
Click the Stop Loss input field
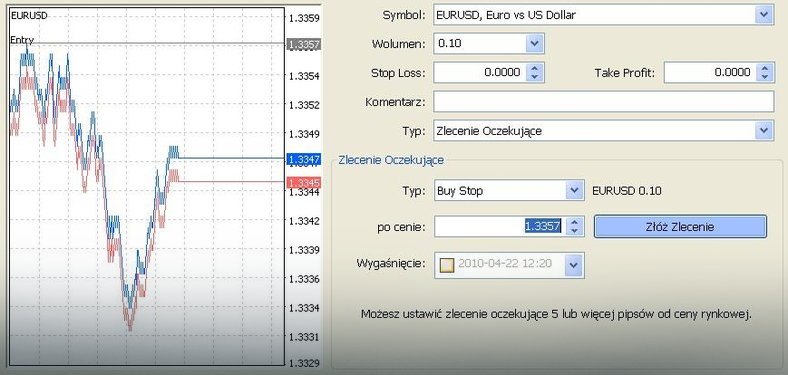click(480, 72)
